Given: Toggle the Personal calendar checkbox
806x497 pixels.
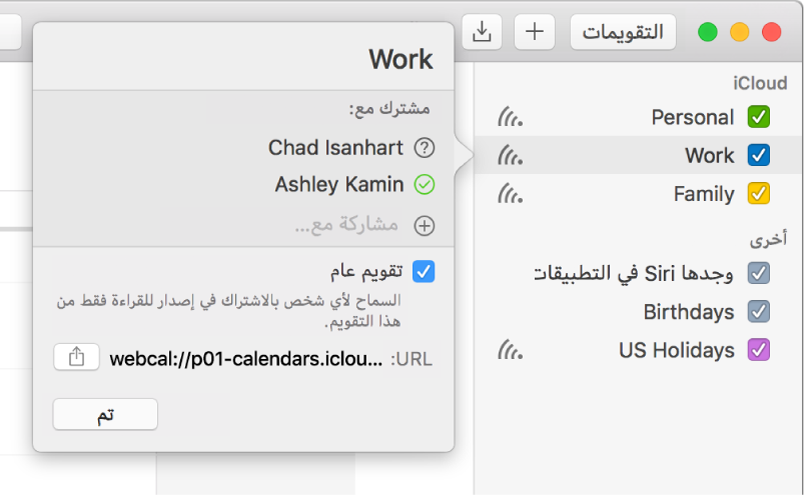Looking at the screenshot, I should 759,117.
